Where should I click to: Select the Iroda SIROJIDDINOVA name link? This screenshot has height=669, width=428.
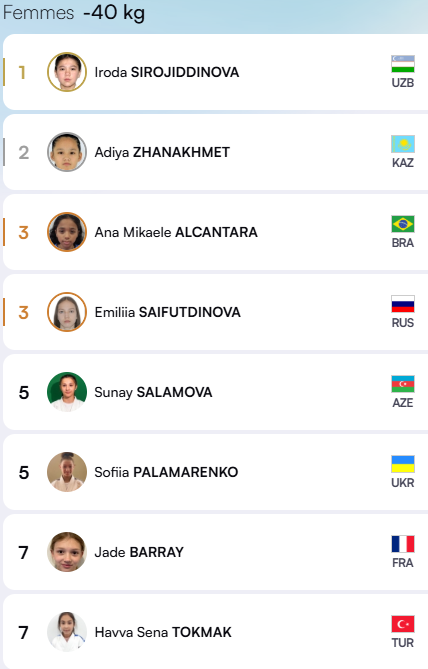click(166, 72)
